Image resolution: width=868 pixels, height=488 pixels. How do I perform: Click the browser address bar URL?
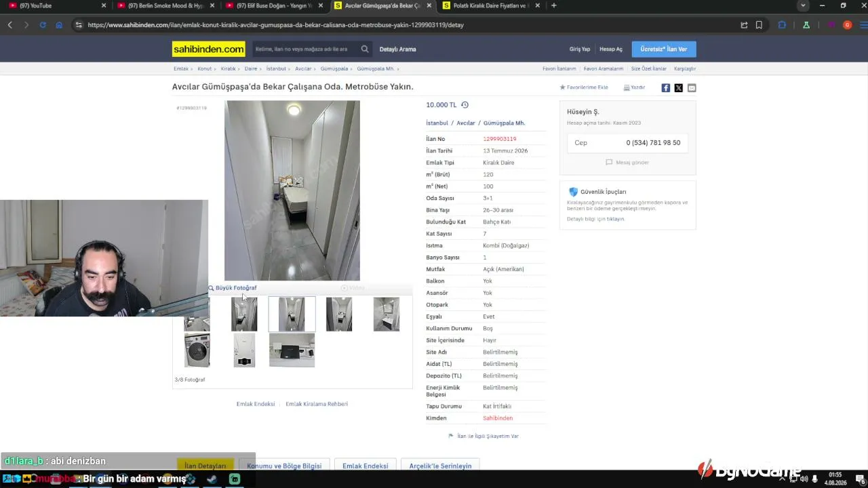275,25
